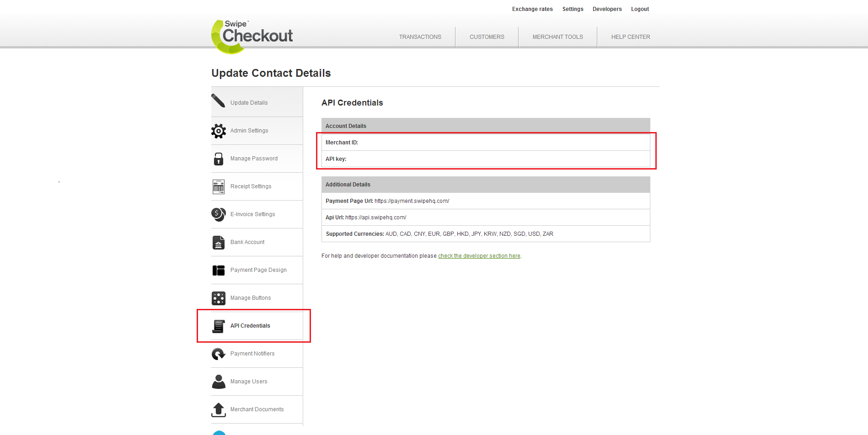Open the Manage Buttons dotted icon

coord(219,298)
